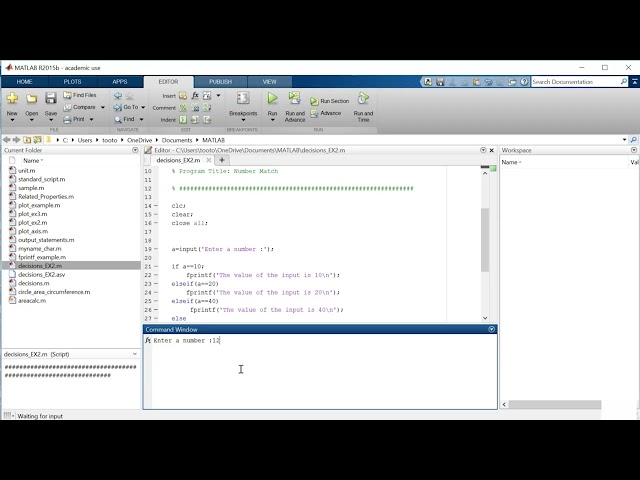Click the Breakpoints icon
This screenshot has height=480, width=640.
(243, 98)
